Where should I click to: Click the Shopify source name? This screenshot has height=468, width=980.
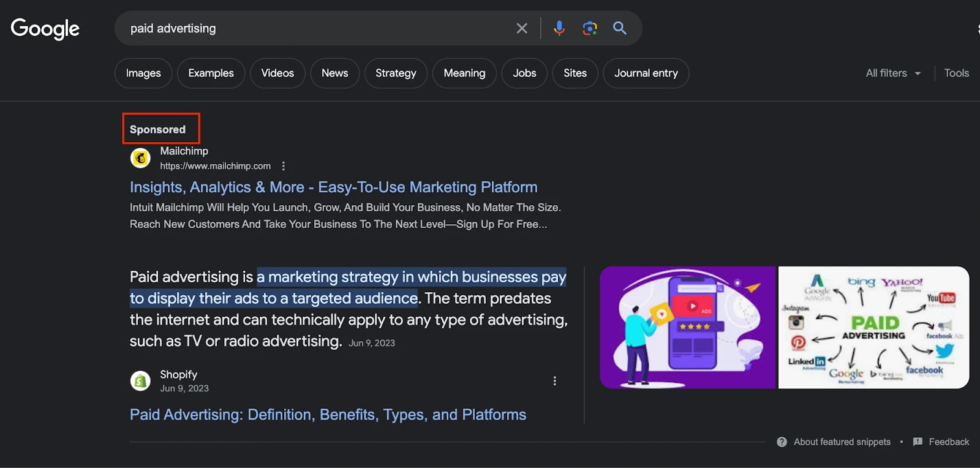tap(179, 374)
